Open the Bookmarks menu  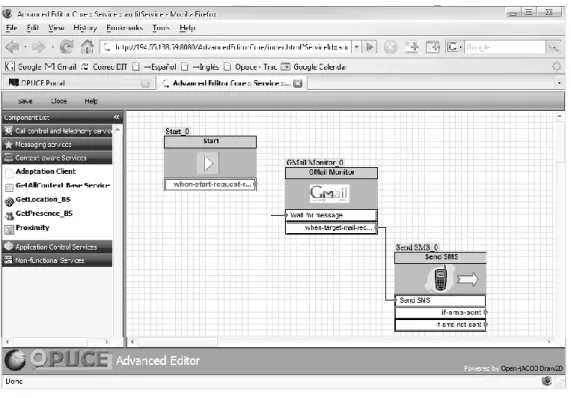coord(124,28)
